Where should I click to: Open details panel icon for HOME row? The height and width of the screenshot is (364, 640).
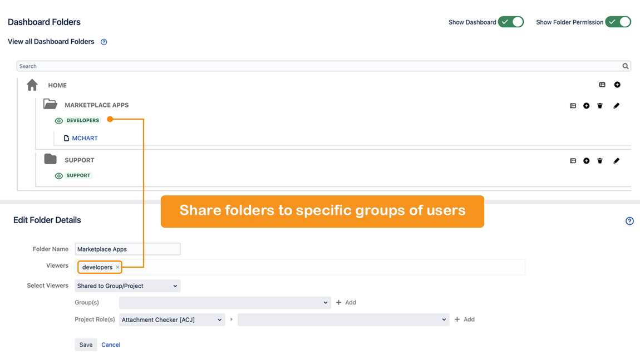tap(602, 85)
